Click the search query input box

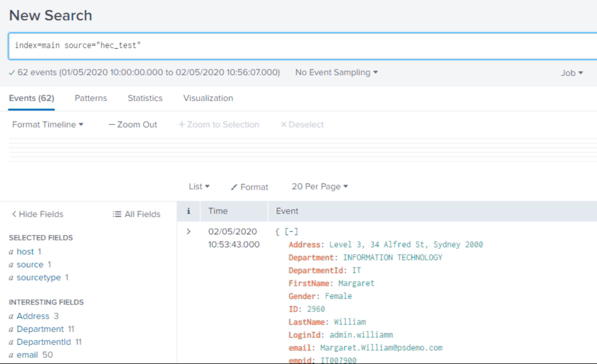(303, 46)
